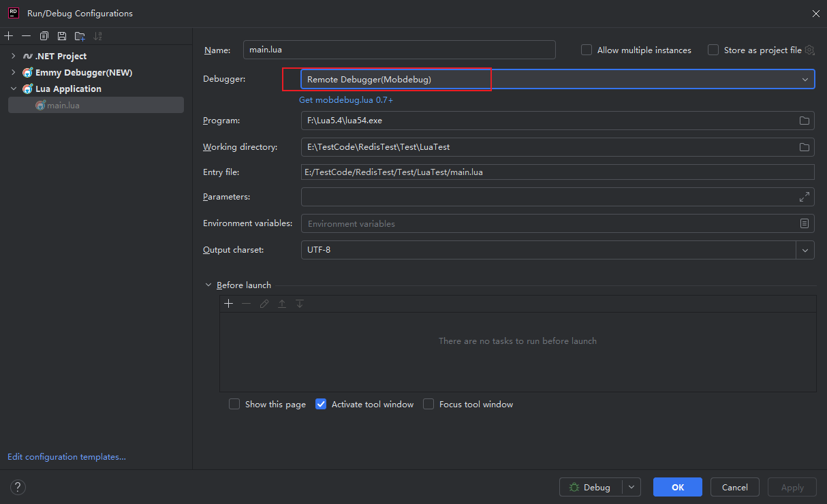
Task: Open the Debugger dropdown
Action: coord(557,80)
